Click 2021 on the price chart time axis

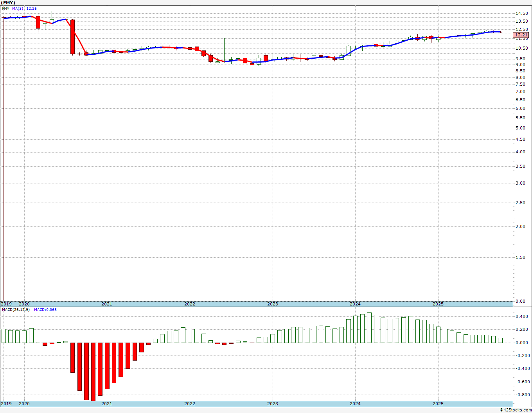tap(107, 304)
